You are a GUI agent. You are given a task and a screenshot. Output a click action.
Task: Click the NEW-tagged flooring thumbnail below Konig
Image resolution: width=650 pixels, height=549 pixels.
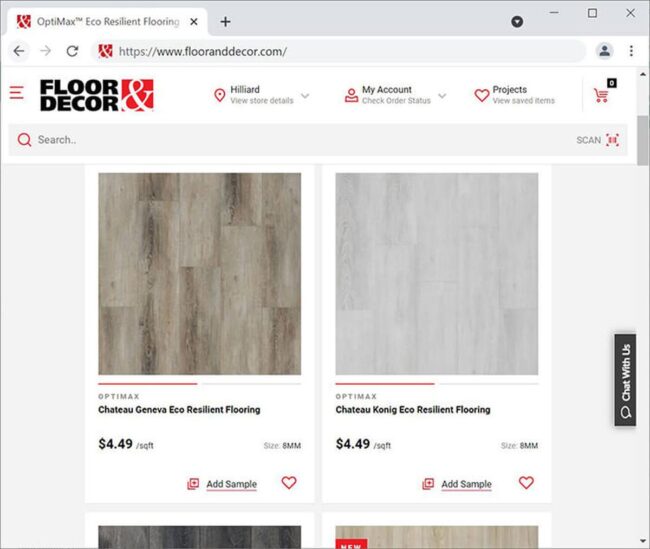coord(437,537)
